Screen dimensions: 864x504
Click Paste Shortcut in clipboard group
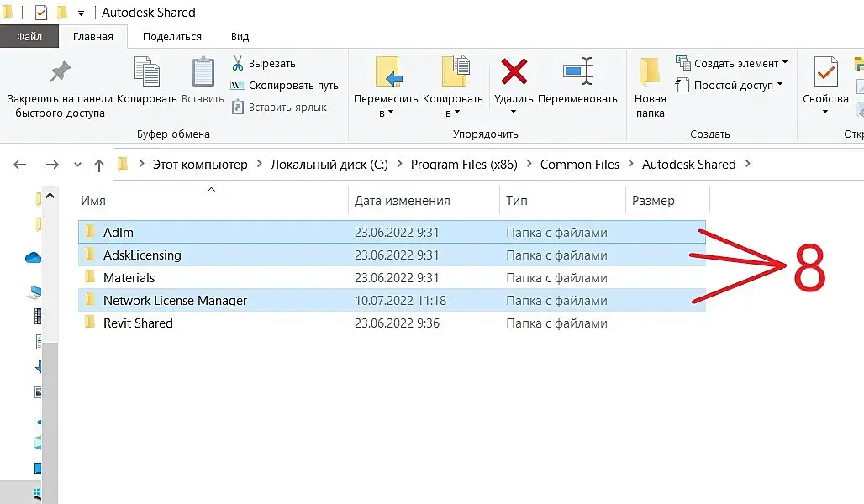pyautogui.click(x=280, y=107)
